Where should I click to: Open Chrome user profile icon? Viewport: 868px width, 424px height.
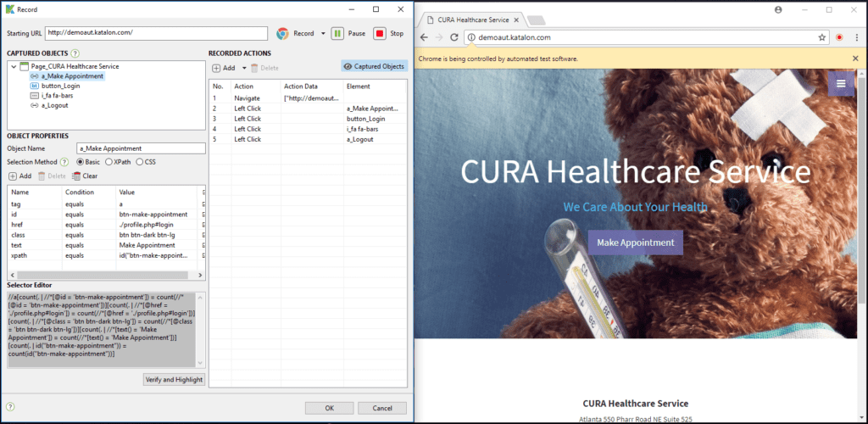pyautogui.click(x=778, y=9)
